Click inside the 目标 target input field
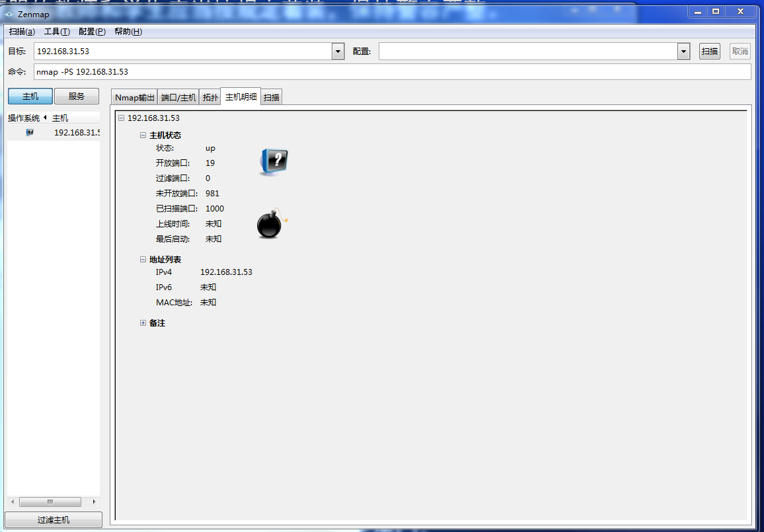Viewport: 764px width, 532px height. (183, 51)
